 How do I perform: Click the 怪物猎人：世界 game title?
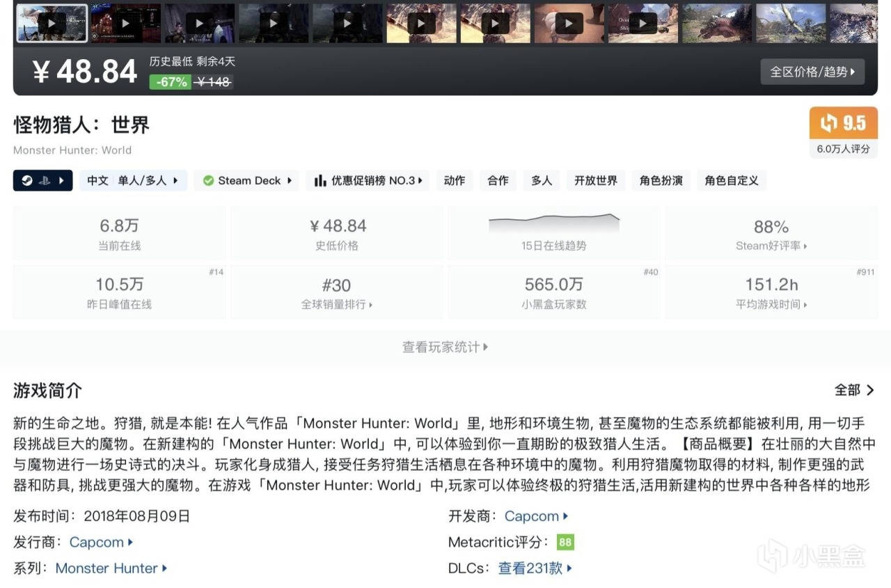81,125
